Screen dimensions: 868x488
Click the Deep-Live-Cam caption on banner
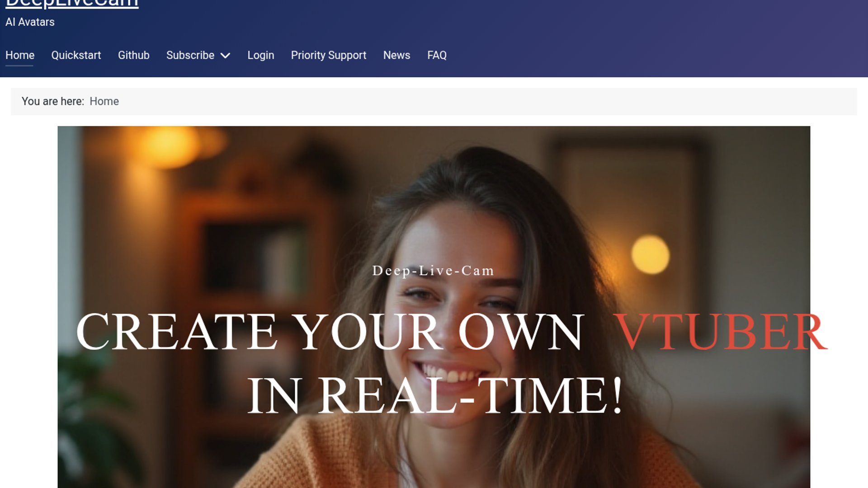[x=433, y=271]
